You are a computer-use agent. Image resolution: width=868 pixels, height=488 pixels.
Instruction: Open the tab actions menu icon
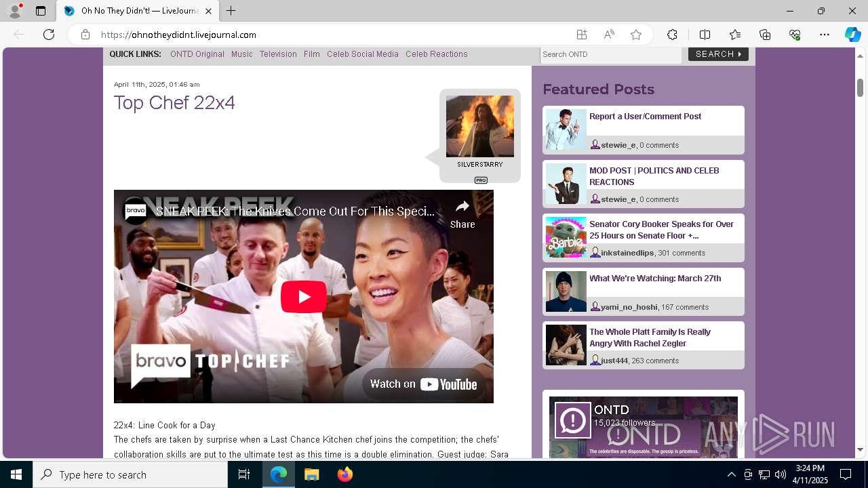click(41, 11)
